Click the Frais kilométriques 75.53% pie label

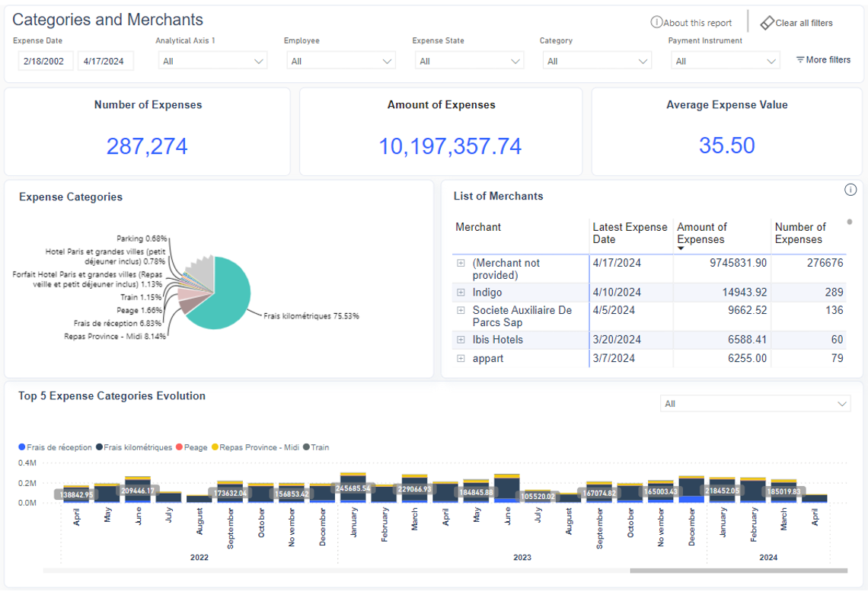click(311, 316)
